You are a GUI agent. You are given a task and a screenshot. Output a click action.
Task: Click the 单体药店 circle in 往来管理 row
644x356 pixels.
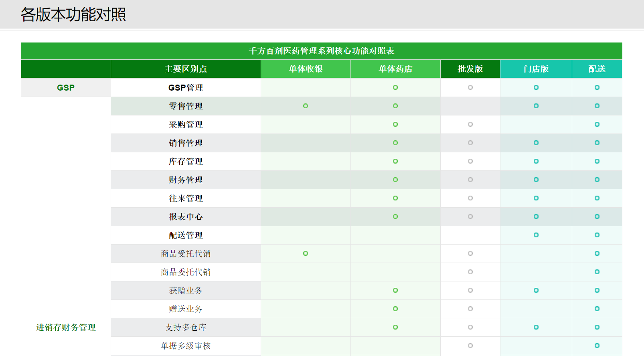[395, 198]
